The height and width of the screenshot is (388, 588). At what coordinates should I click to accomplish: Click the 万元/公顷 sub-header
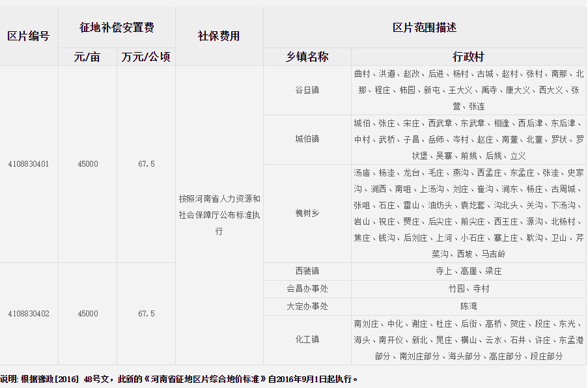[x=146, y=57]
